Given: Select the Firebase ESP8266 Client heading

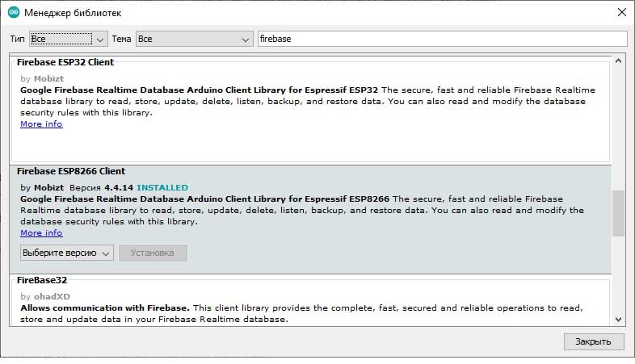Looking at the screenshot, I should pyautogui.click(x=71, y=171).
